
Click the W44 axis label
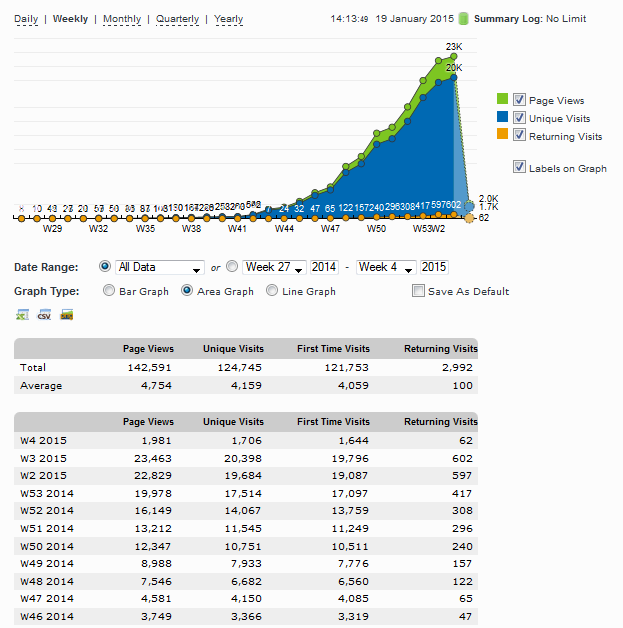[284, 229]
